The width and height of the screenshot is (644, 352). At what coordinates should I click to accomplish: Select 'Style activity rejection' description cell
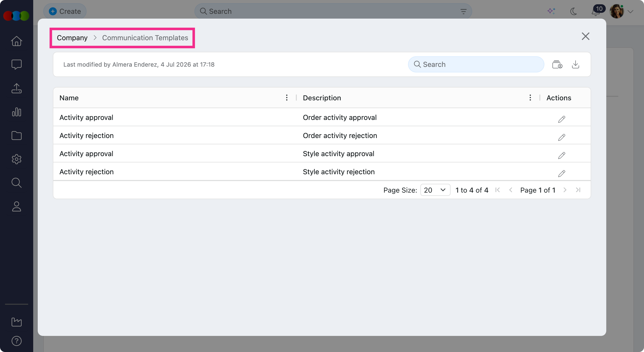coord(339,172)
